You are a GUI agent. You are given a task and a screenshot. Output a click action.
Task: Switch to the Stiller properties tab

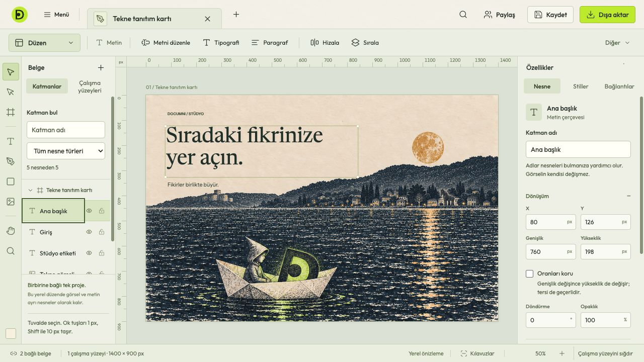click(x=581, y=86)
